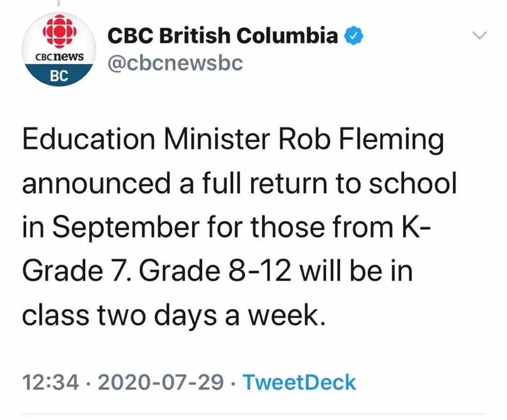Screen dimensions: 507x420
Task: Visit the @cbcnewsbc handle link
Action: [x=175, y=63]
